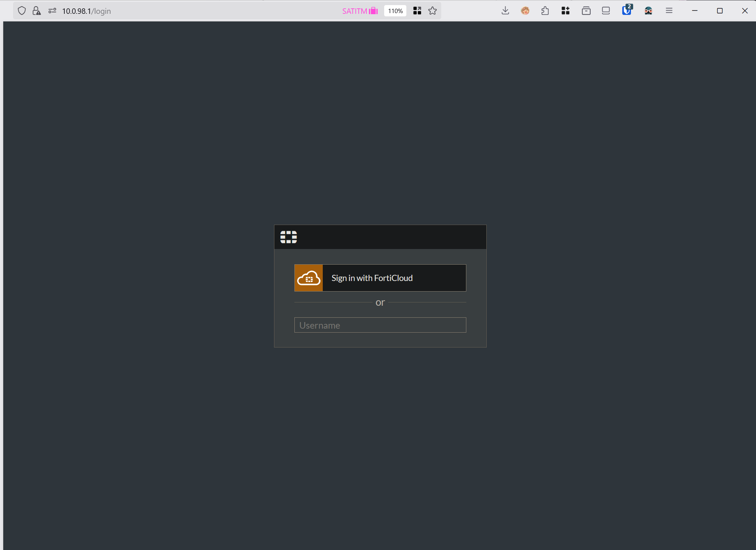Toggle the sidebar toolbar icon
The image size is (756, 550).
pos(606,11)
